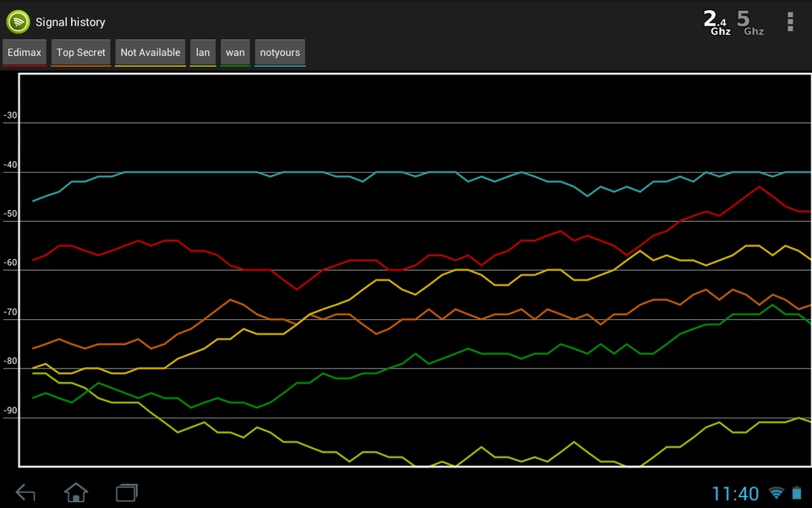Tap the 11:40 clock
Image resolution: width=812 pixels, height=508 pixels.
coord(735,494)
